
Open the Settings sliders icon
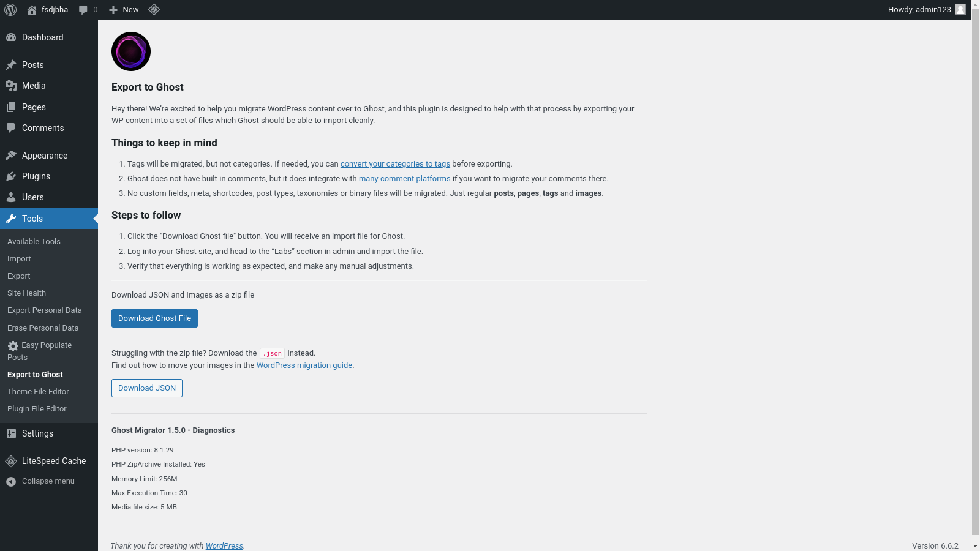[x=11, y=433]
